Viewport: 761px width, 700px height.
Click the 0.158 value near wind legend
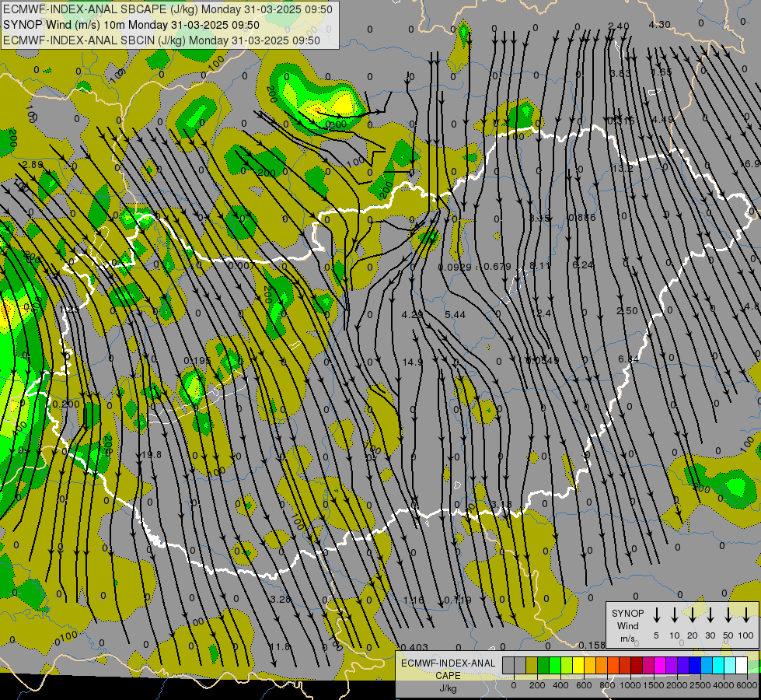click(592, 646)
